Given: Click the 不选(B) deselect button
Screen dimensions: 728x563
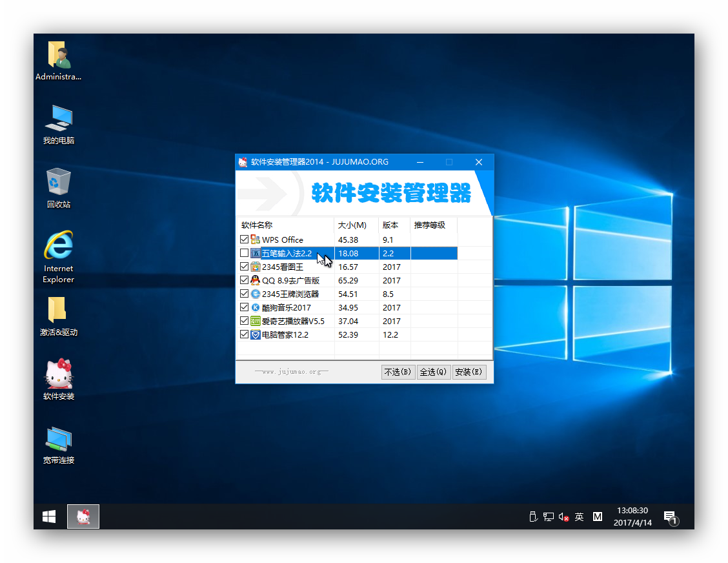Looking at the screenshot, I should click(398, 372).
